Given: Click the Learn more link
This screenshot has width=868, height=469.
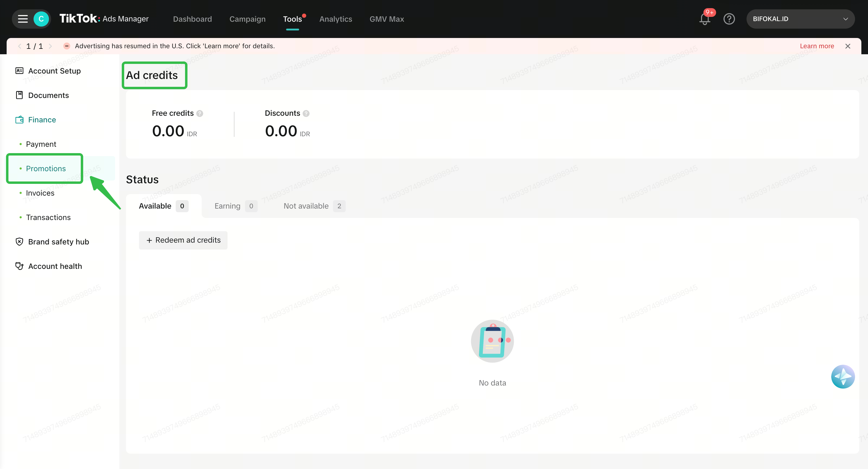Looking at the screenshot, I should click(817, 46).
